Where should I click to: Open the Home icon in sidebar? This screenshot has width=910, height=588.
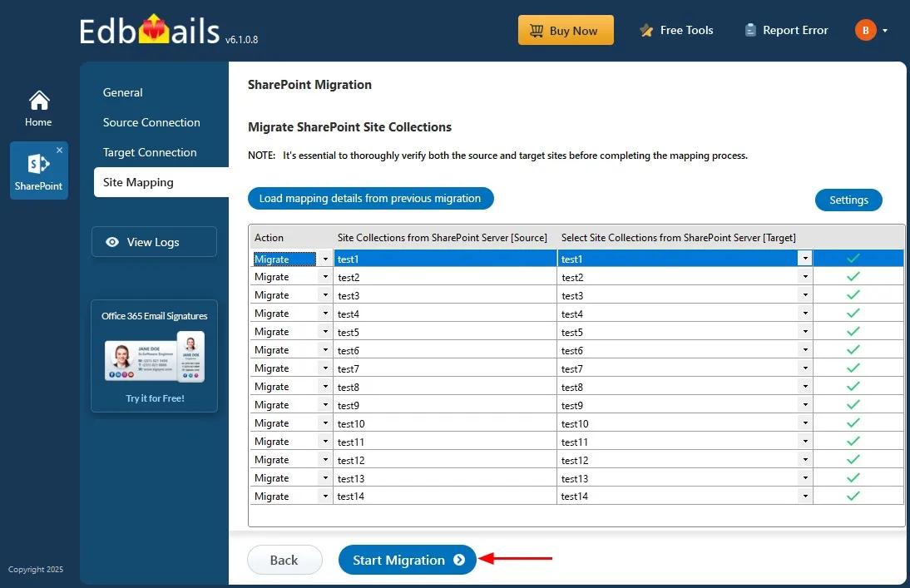click(x=38, y=108)
